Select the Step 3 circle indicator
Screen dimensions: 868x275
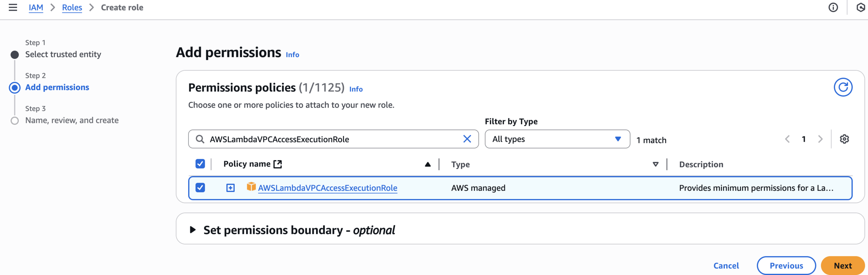(15, 121)
